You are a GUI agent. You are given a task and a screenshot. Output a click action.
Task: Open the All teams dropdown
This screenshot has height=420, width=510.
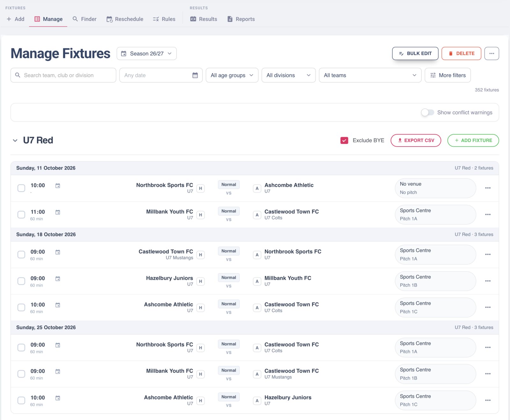coord(370,75)
